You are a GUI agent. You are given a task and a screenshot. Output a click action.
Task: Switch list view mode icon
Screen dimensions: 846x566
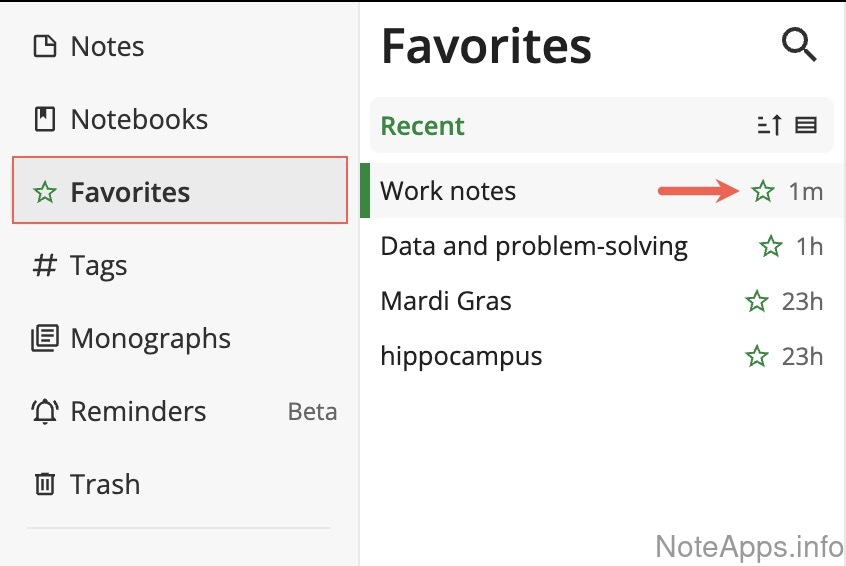[x=806, y=126]
